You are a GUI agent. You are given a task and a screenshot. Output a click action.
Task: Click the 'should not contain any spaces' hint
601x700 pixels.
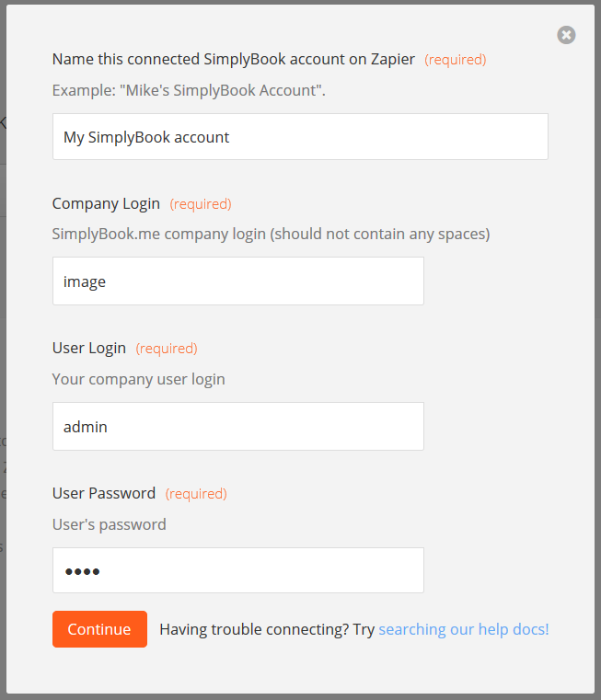coord(379,234)
